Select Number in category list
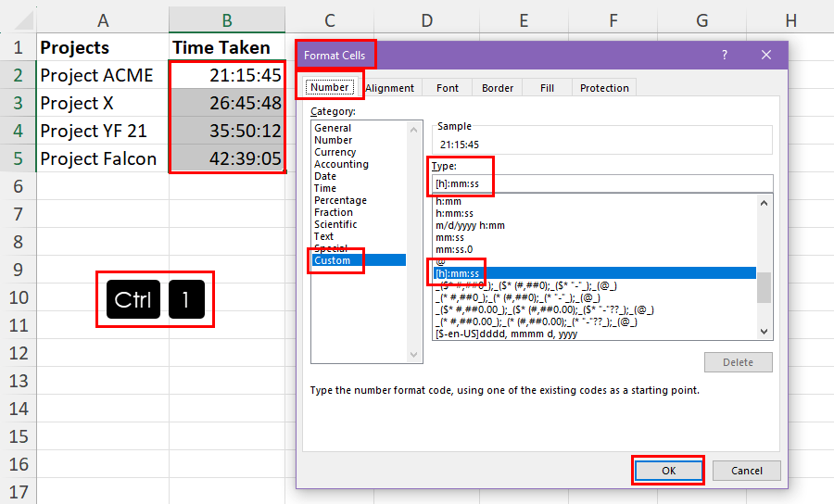The width and height of the screenshot is (834, 504). [x=333, y=140]
